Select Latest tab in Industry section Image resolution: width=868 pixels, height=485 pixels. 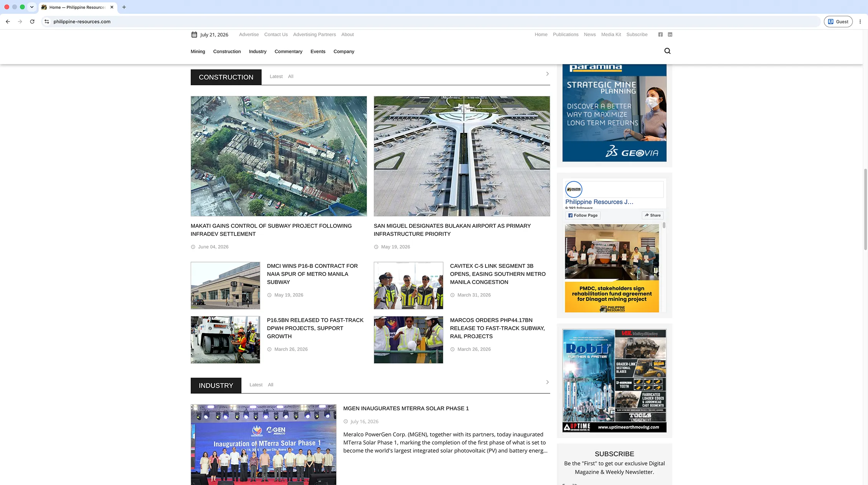256,385
